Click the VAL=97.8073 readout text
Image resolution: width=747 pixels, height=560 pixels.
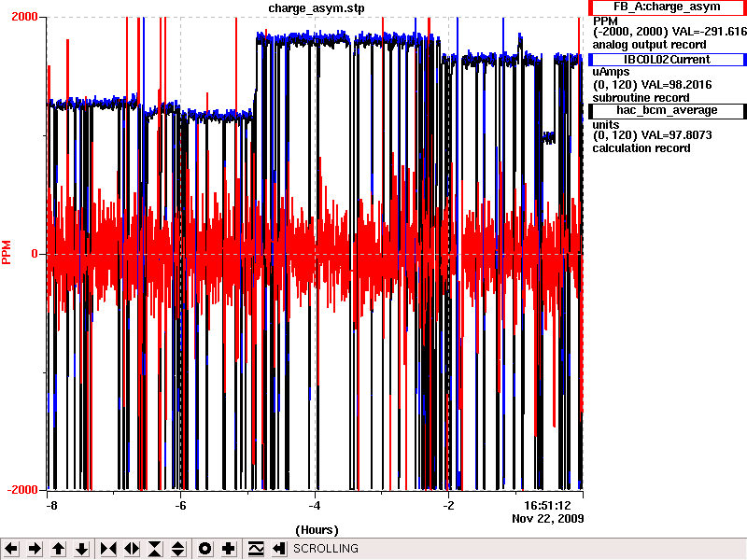(x=678, y=135)
